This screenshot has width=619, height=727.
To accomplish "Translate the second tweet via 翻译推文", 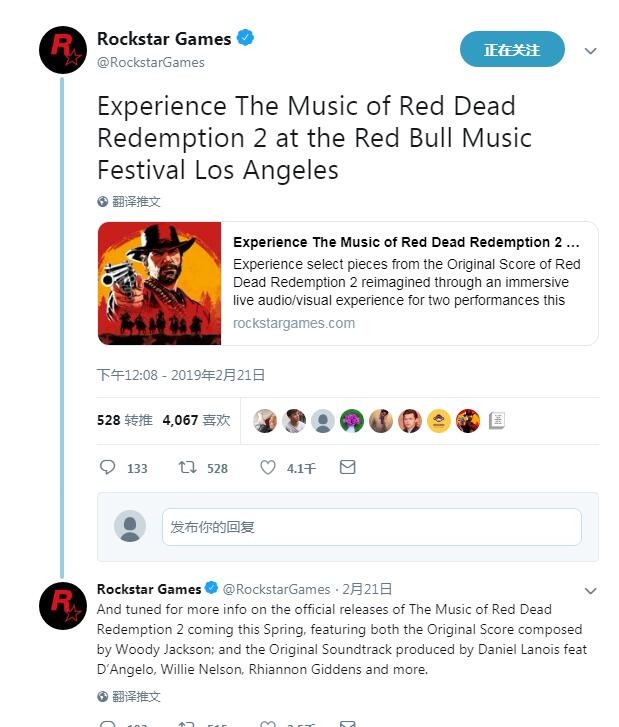I will pos(136,696).
